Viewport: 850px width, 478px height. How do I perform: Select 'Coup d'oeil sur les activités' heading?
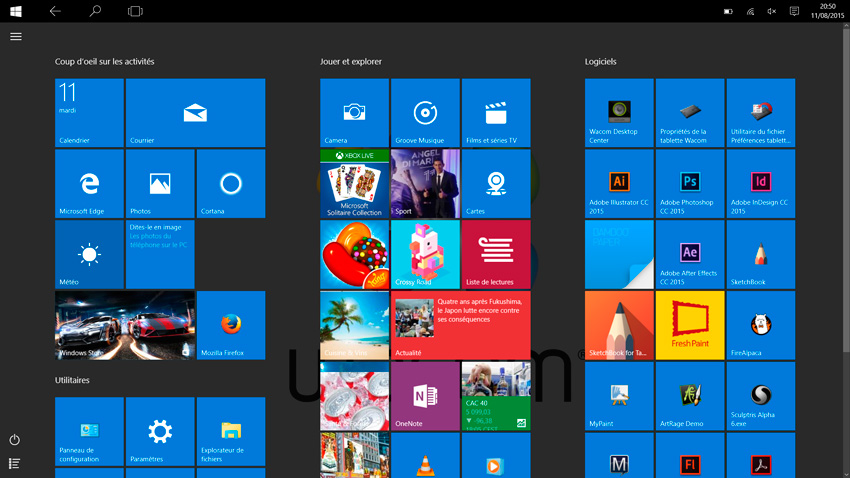(x=105, y=61)
